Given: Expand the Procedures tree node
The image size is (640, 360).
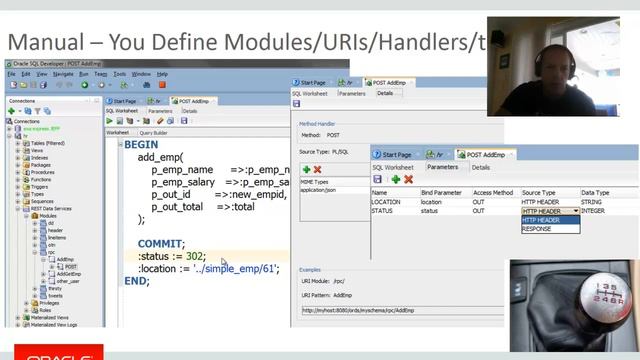Looking at the screenshot, I should [x=18, y=172].
